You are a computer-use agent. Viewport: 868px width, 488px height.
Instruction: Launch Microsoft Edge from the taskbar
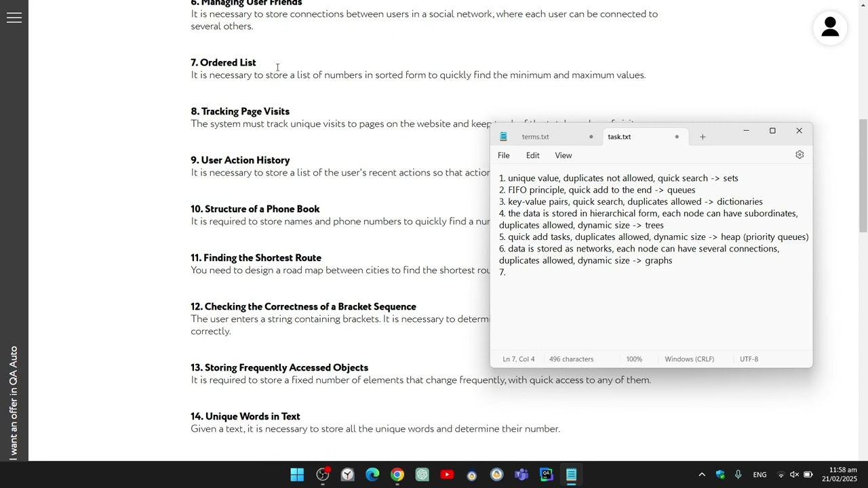[x=372, y=474]
